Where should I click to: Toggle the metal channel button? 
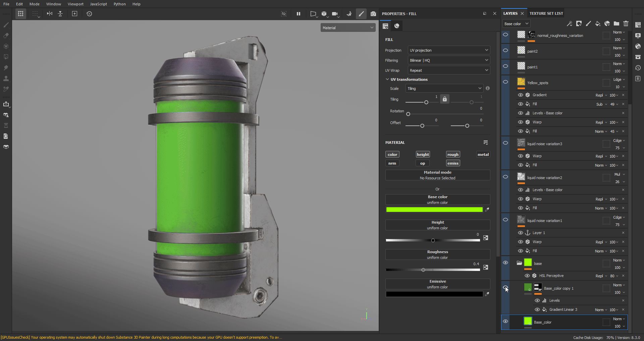(483, 155)
